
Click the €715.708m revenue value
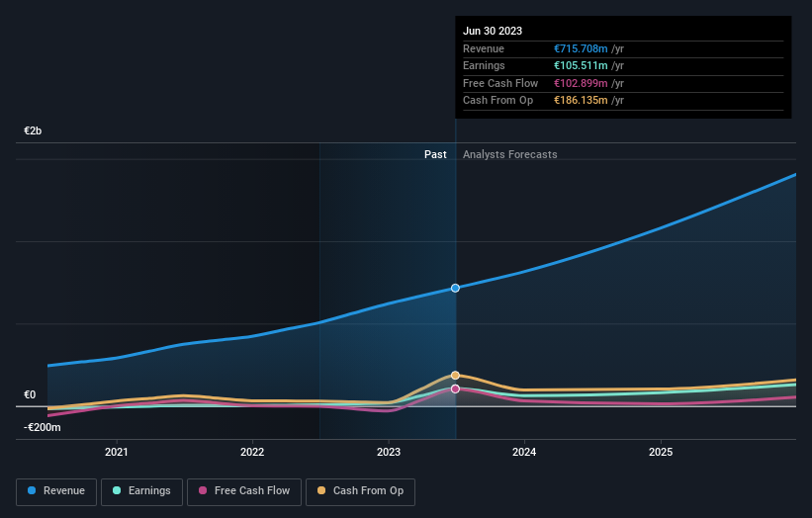[x=581, y=48]
